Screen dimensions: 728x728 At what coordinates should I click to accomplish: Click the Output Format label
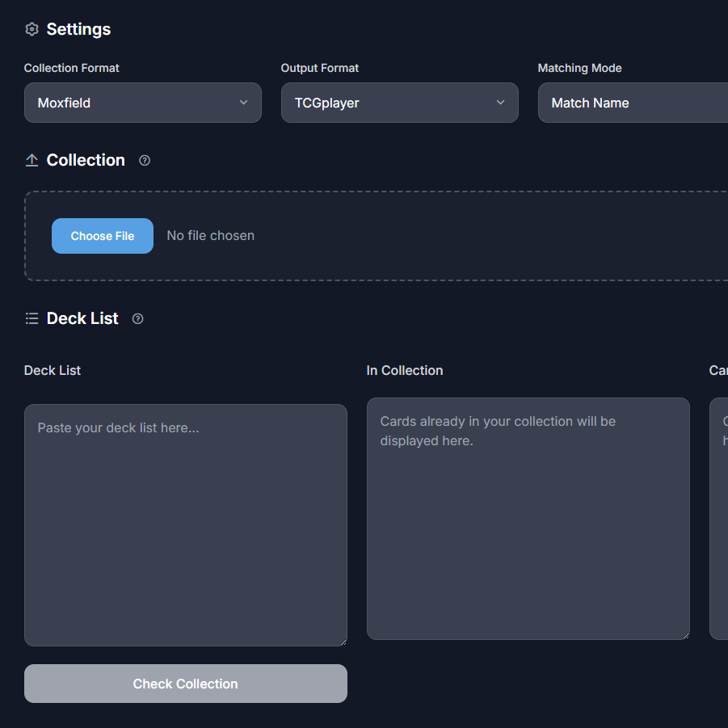[320, 68]
